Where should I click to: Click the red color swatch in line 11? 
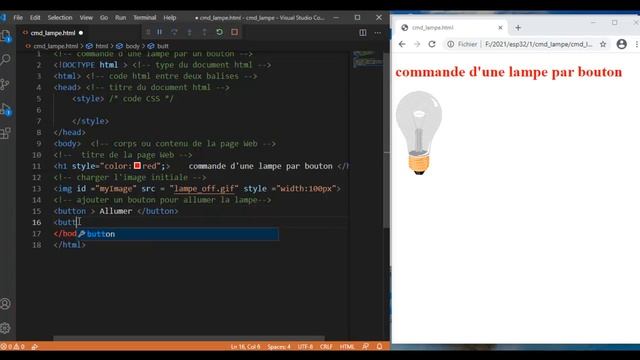[x=137, y=166]
